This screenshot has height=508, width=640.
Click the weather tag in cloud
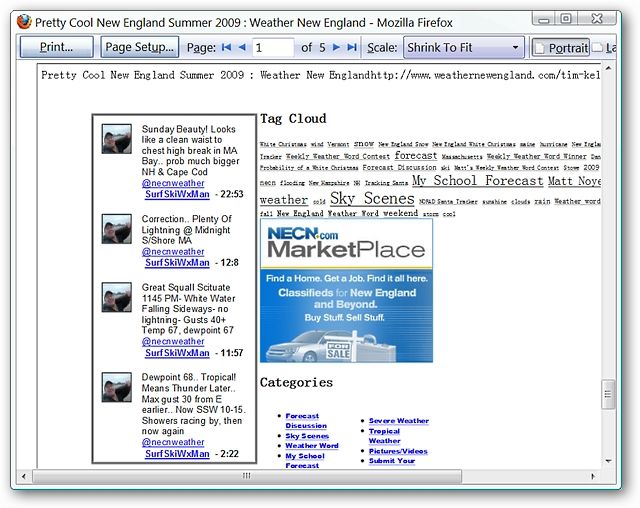tap(284, 200)
